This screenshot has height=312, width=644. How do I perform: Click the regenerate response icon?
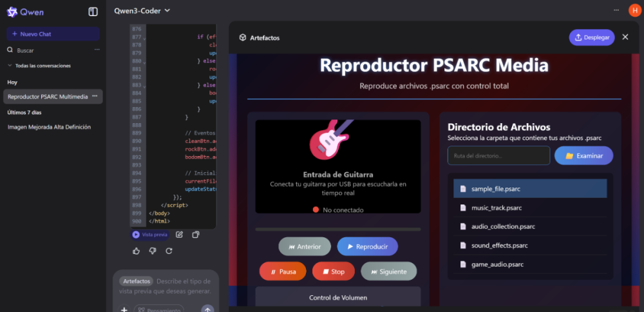(x=169, y=251)
